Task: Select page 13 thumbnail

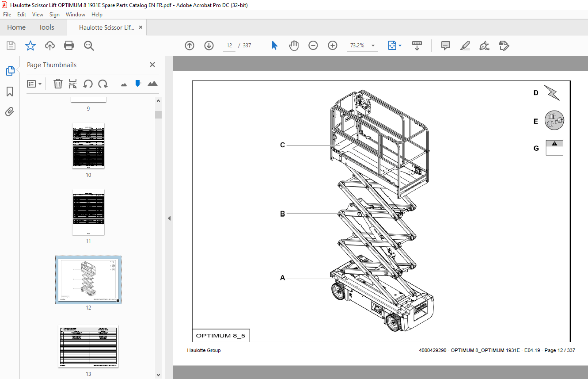Action: [88, 346]
